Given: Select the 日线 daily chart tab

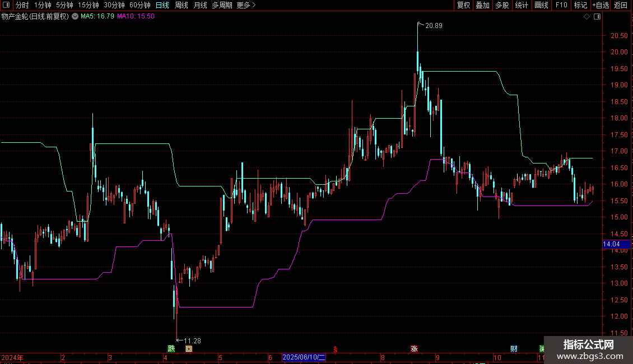Looking at the screenshot, I should (162, 5).
